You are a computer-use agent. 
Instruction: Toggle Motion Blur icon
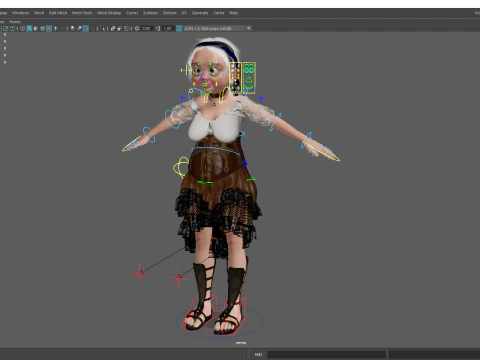tap(79, 28)
